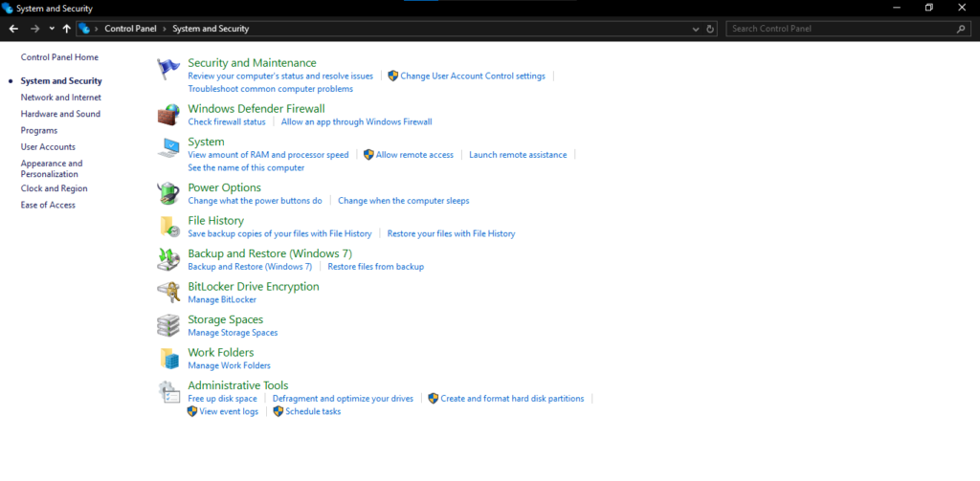Click the Windows Defender Firewall brick wall icon

coord(168,115)
